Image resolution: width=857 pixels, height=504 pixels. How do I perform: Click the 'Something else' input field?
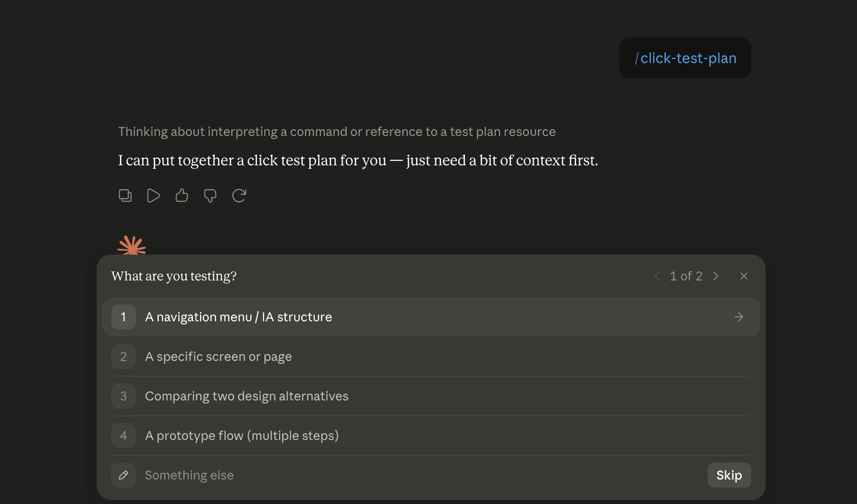point(422,475)
